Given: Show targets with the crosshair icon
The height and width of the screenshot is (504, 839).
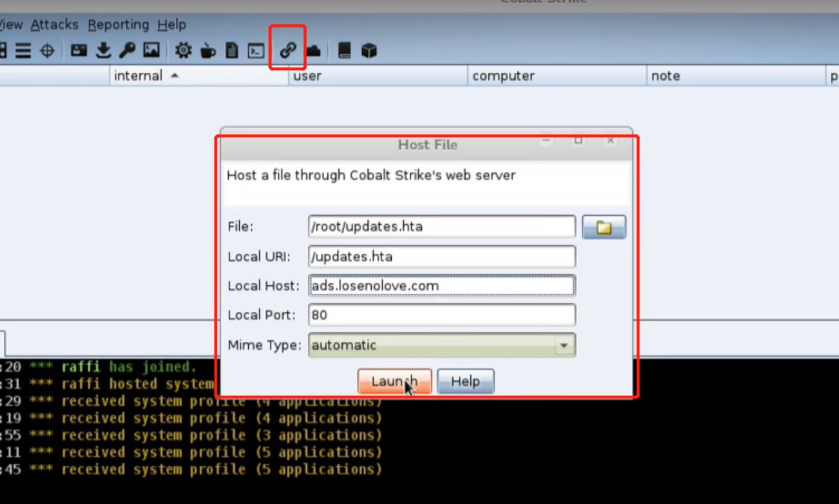Looking at the screenshot, I should 48,51.
